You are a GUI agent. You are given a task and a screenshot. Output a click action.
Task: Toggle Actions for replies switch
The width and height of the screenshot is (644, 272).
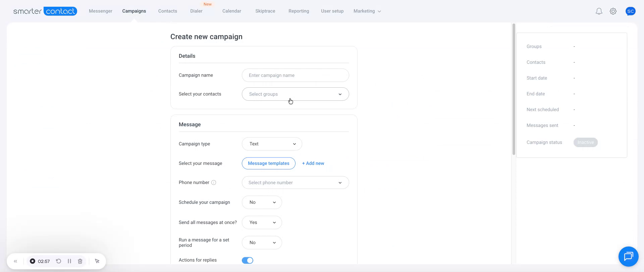[x=248, y=260]
